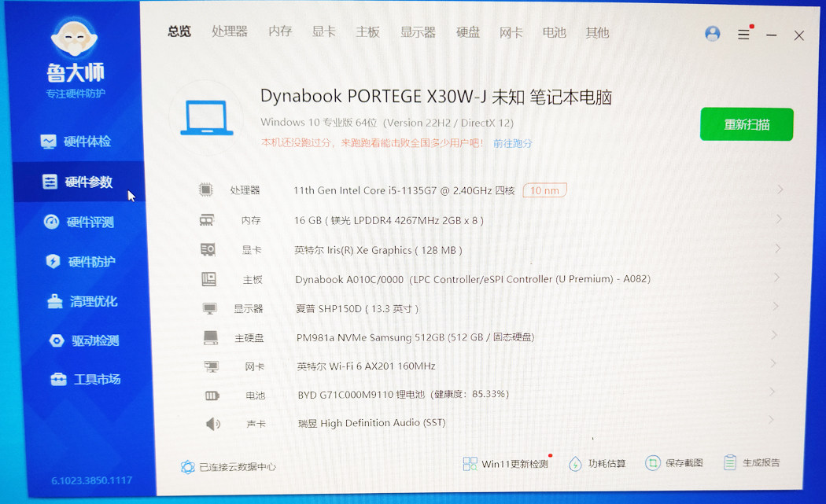
Task: Open the user account avatar
Action: click(x=712, y=34)
